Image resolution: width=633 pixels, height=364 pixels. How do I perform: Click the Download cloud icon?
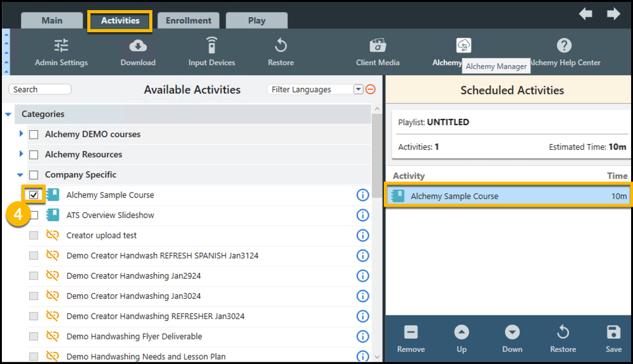pos(138,45)
